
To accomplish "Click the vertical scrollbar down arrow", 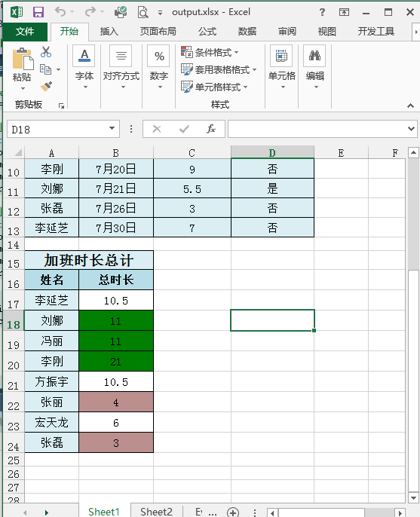I will click(x=413, y=497).
